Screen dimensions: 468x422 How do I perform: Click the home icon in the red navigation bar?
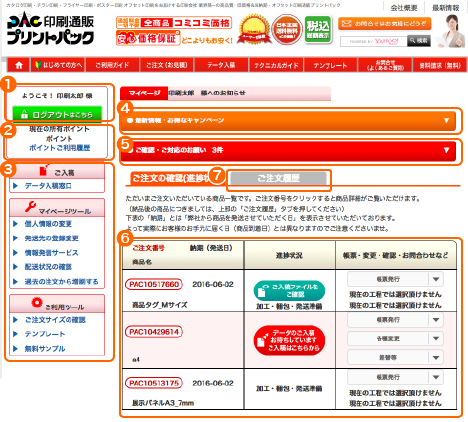click(19, 65)
